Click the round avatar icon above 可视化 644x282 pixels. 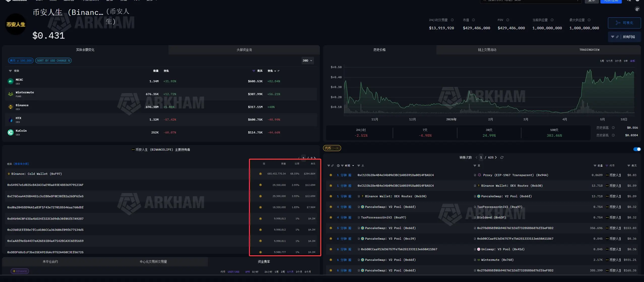coord(637,9)
